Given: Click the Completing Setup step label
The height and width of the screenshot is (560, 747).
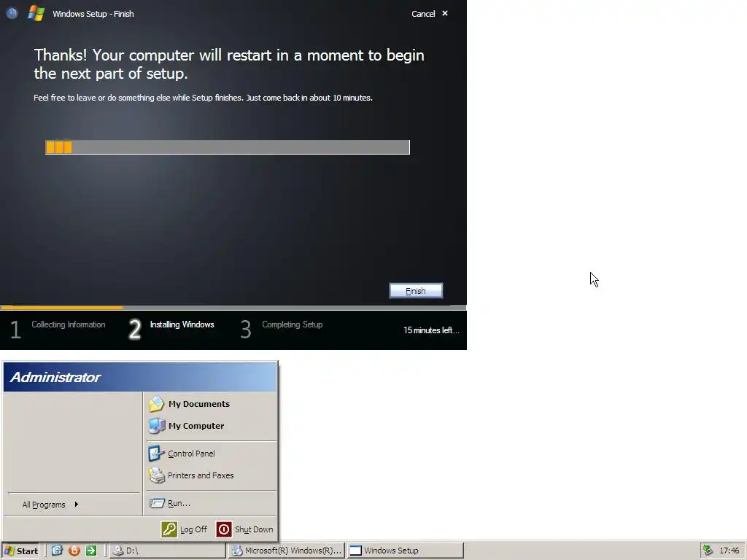Looking at the screenshot, I should [x=292, y=324].
